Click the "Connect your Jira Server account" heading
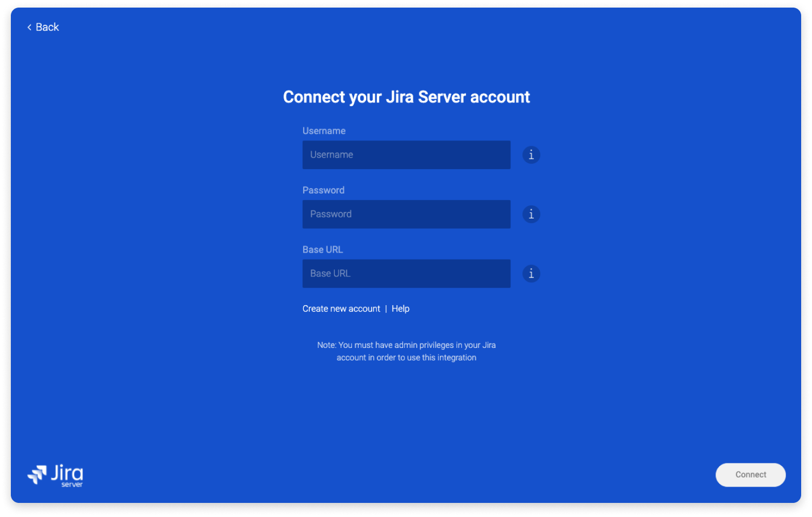 406,97
